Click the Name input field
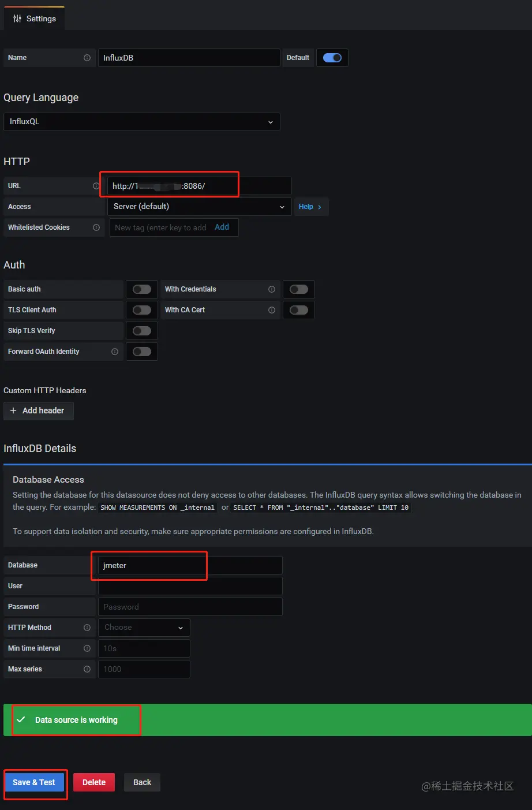532x810 pixels. coord(189,58)
